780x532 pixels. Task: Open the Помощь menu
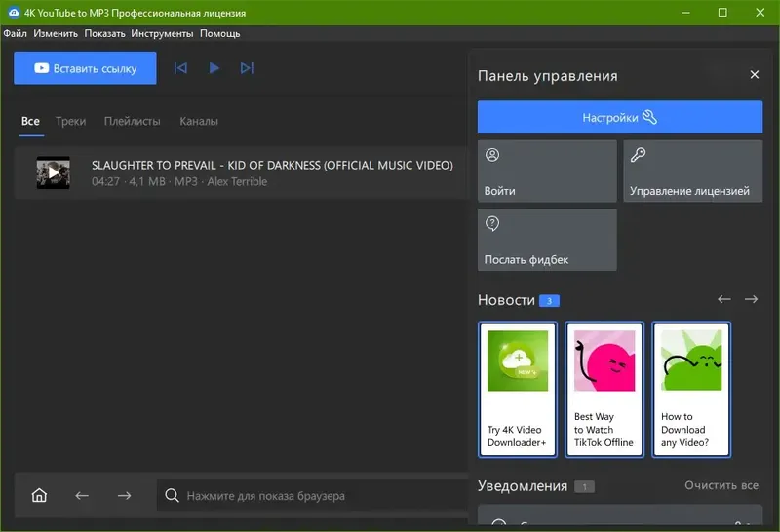[220, 33]
